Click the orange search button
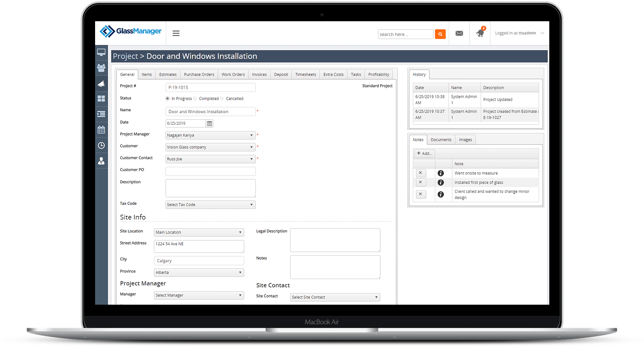644x346 pixels. (440, 34)
